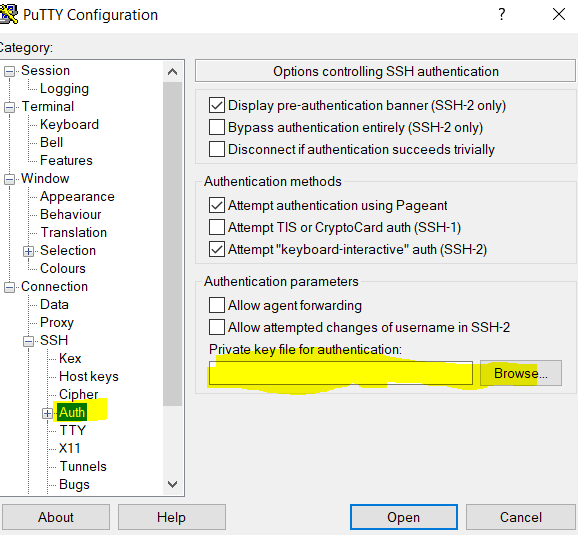This screenshot has width=578, height=535.
Task: Select Logging category
Action: coord(64,88)
